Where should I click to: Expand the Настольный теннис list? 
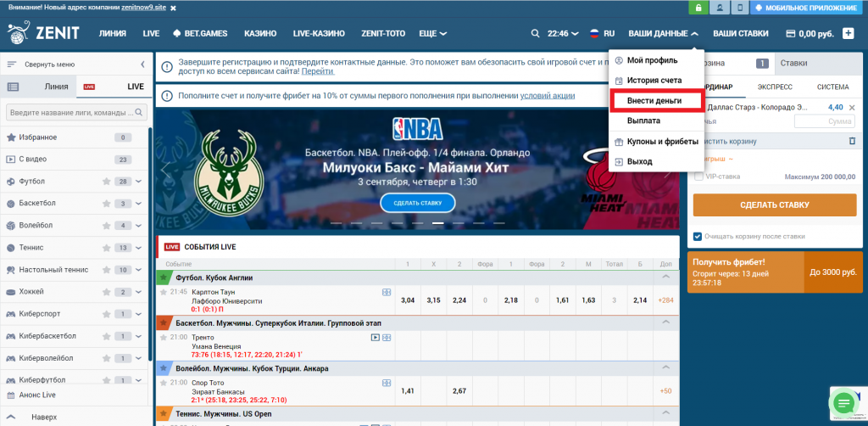[x=138, y=270]
